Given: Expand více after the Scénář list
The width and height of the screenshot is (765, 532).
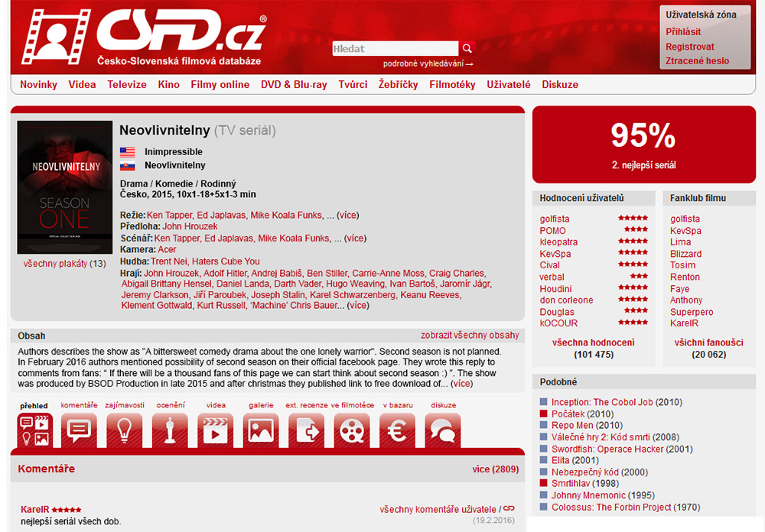Looking at the screenshot, I should tap(355, 238).
